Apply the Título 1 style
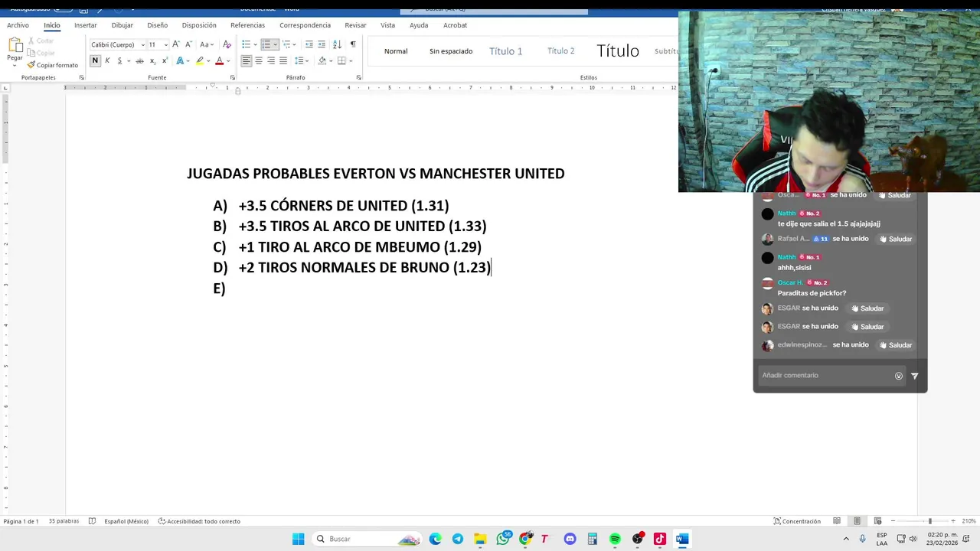 (x=505, y=51)
